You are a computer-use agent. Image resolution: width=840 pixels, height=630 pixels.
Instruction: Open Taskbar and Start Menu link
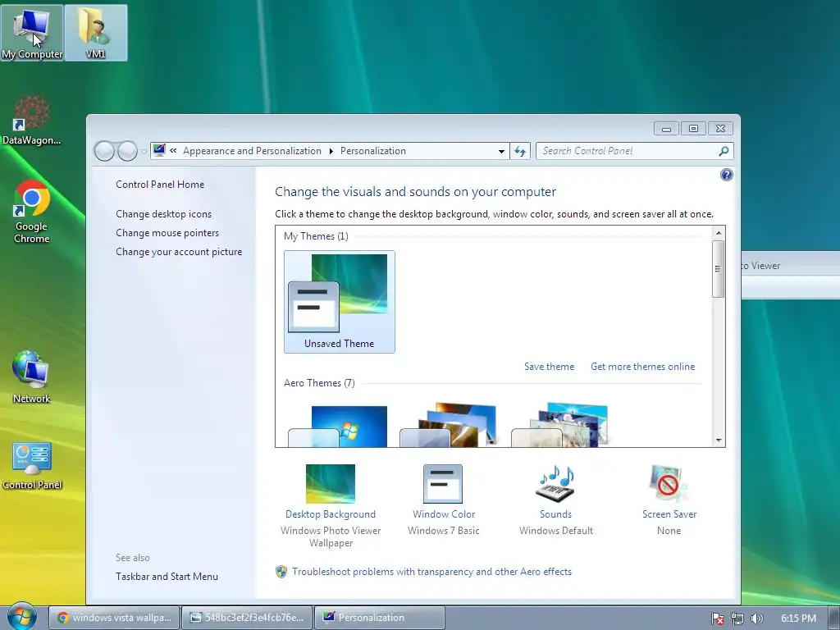tap(167, 577)
